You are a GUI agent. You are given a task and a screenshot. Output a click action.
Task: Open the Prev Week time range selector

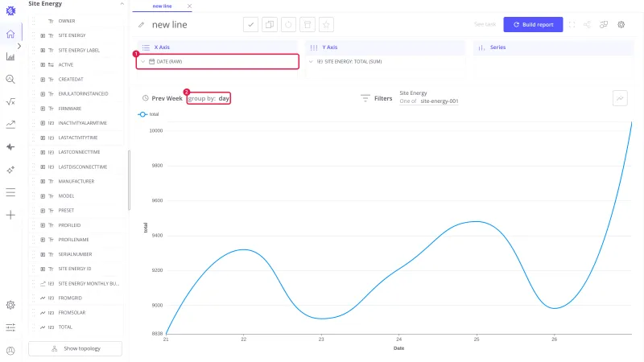click(163, 98)
